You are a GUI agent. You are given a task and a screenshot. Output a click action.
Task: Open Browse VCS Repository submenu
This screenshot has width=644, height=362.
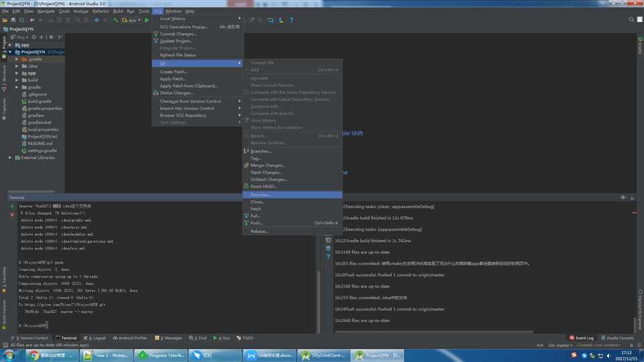click(197, 116)
